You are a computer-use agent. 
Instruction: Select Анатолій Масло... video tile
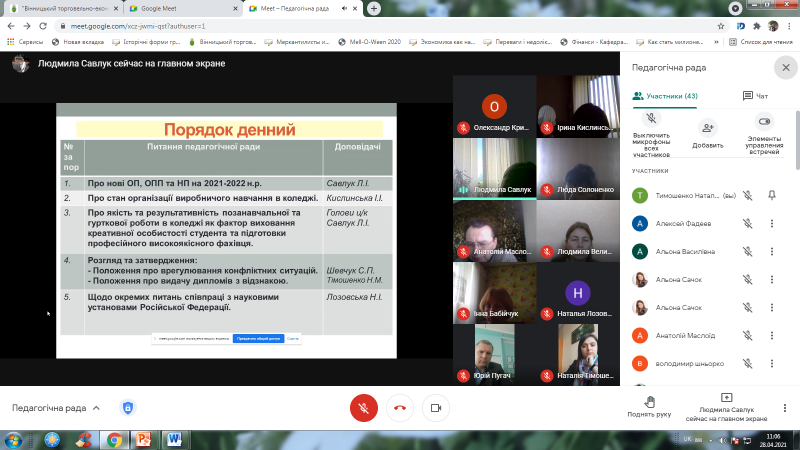click(494, 231)
